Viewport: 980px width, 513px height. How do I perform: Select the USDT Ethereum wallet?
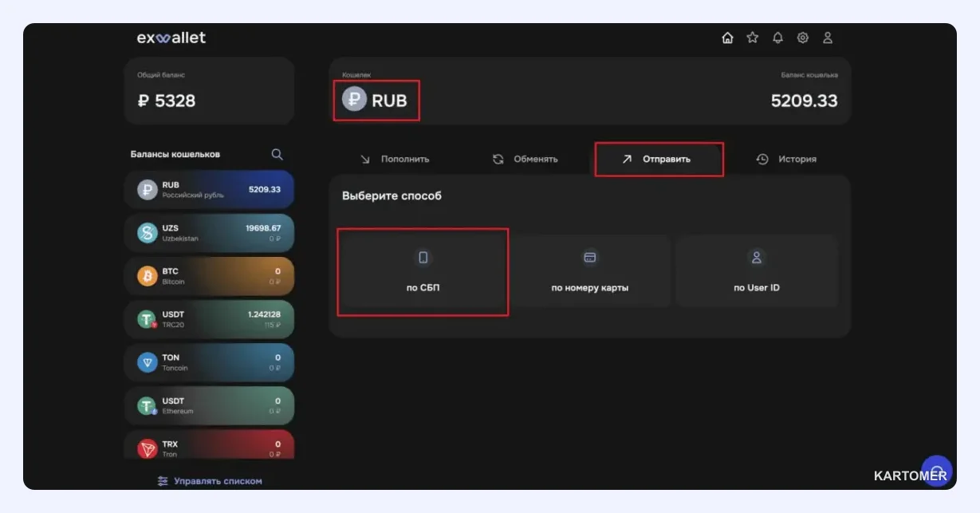209,405
